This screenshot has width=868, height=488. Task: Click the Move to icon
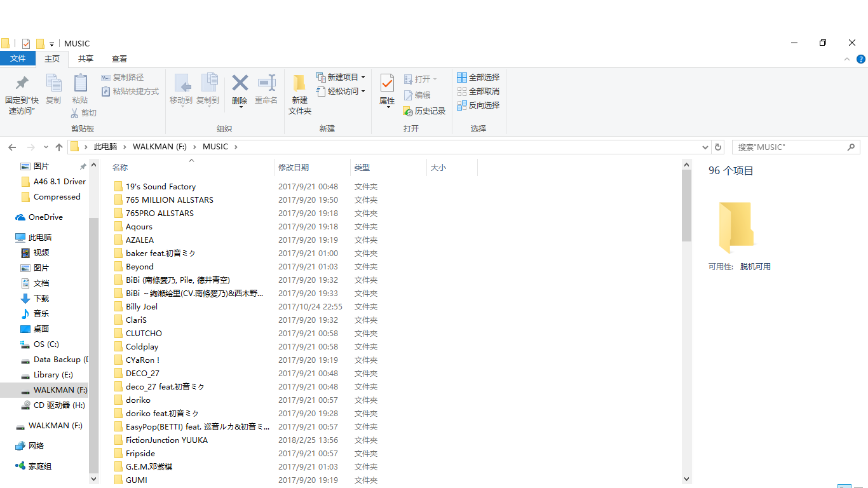[182, 83]
